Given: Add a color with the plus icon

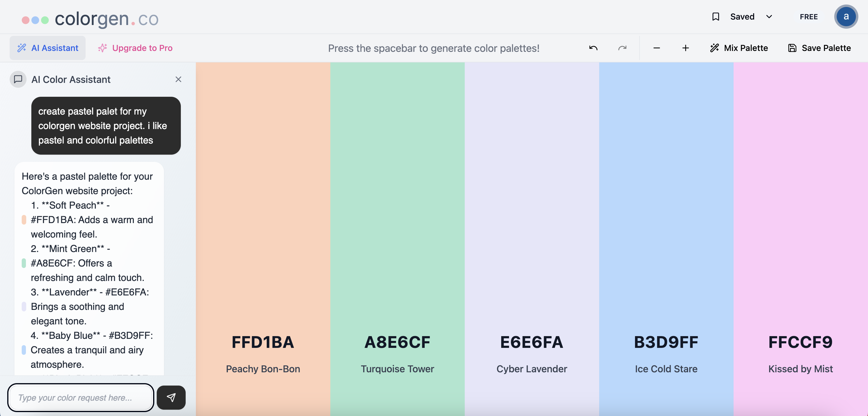Looking at the screenshot, I should (685, 48).
